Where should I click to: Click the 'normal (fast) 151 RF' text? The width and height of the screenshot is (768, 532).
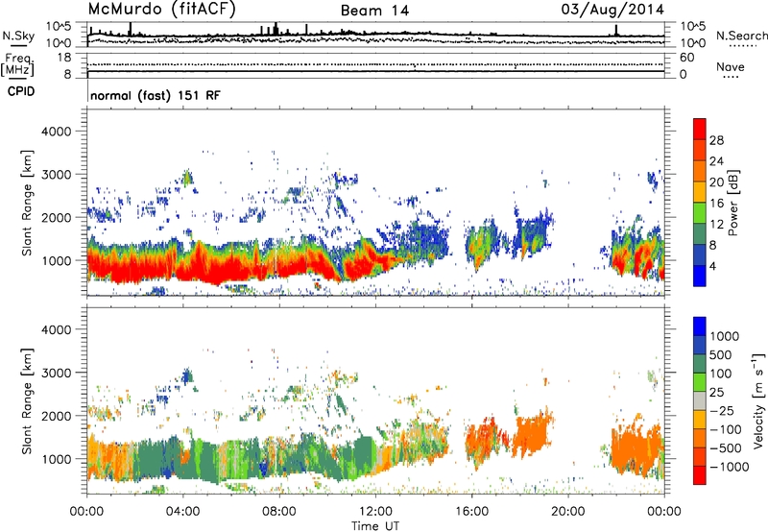(x=156, y=95)
